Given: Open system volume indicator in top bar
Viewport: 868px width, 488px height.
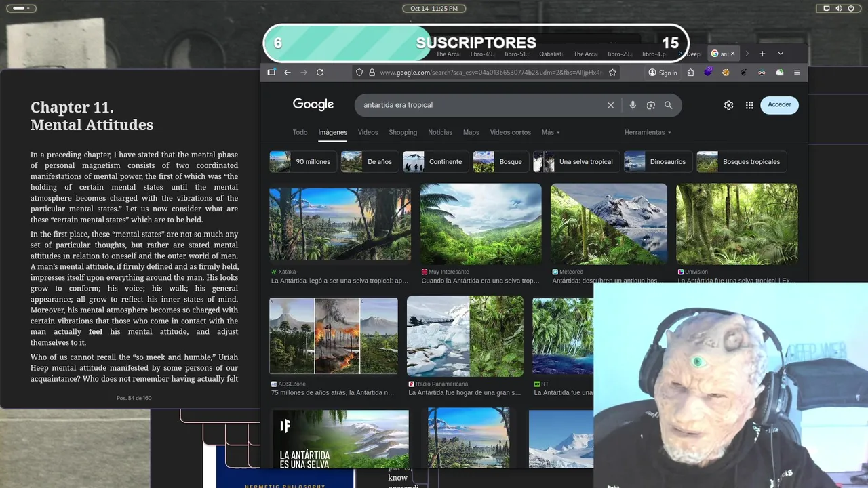Looking at the screenshot, I should tap(839, 8).
